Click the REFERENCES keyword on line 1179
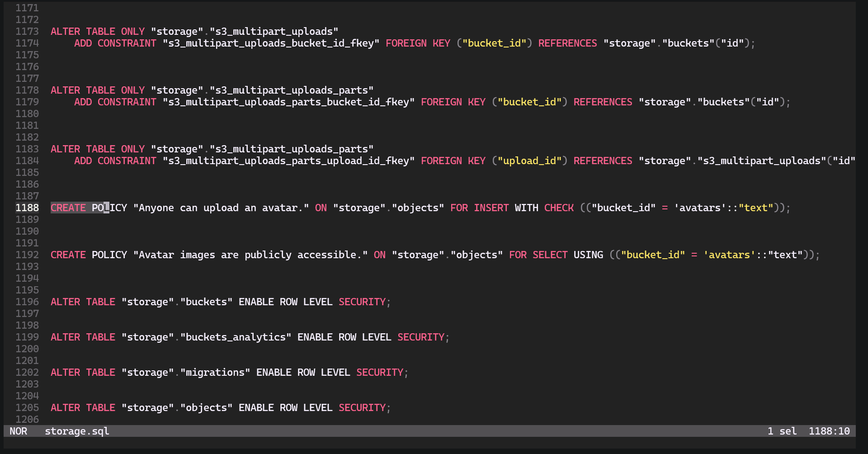 pyautogui.click(x=603, y=102)
